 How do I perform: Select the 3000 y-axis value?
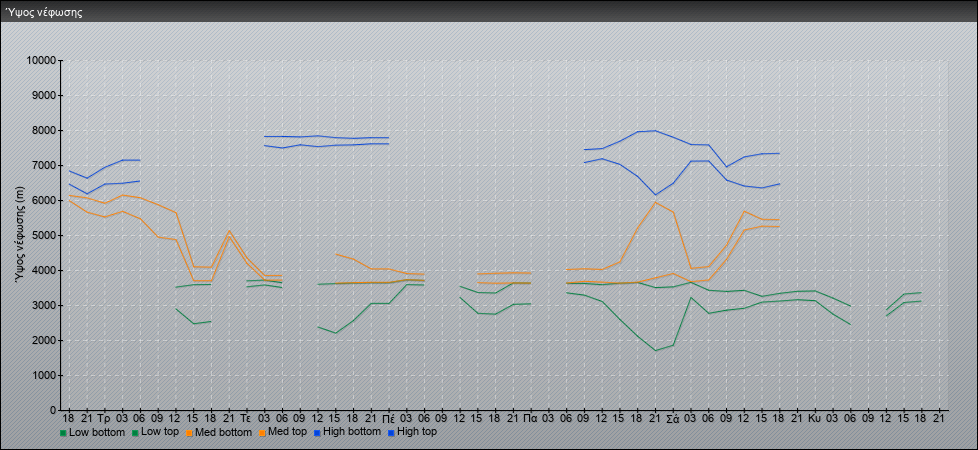43,305
